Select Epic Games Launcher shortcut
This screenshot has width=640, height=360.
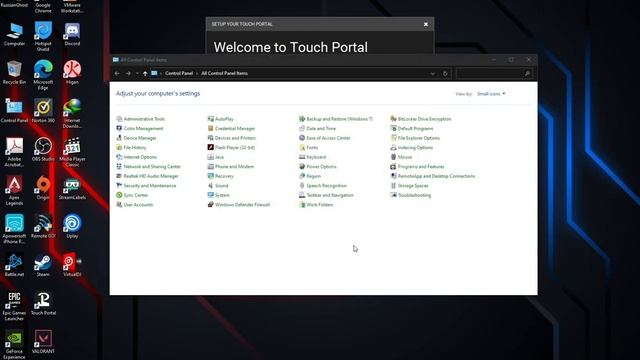point(14,307)
